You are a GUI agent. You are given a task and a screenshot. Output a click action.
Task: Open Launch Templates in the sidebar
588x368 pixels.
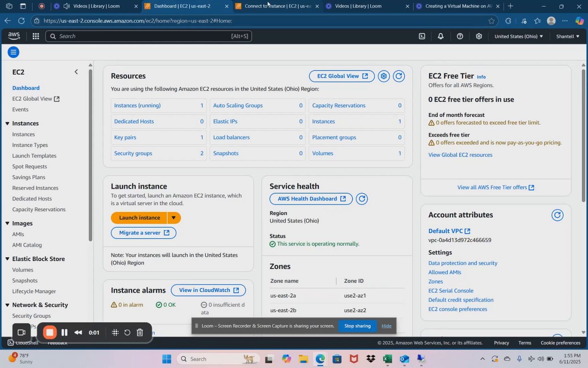(x=34, y=156)
